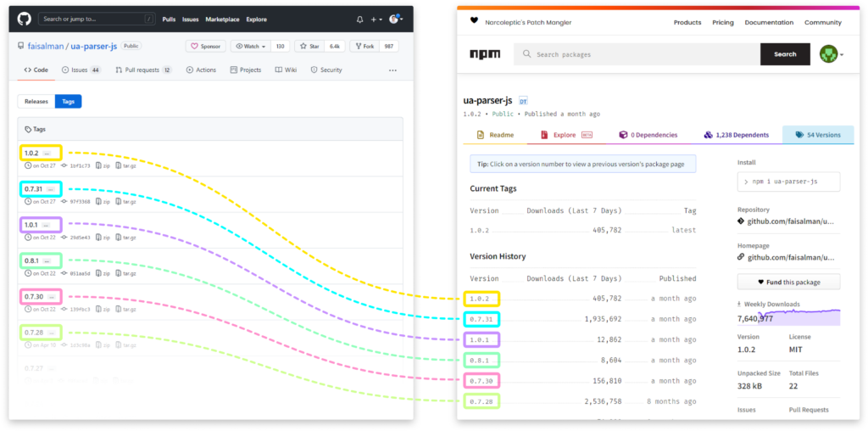Expand the ellipsis next to tag 0.8.1

coord(47,261)
